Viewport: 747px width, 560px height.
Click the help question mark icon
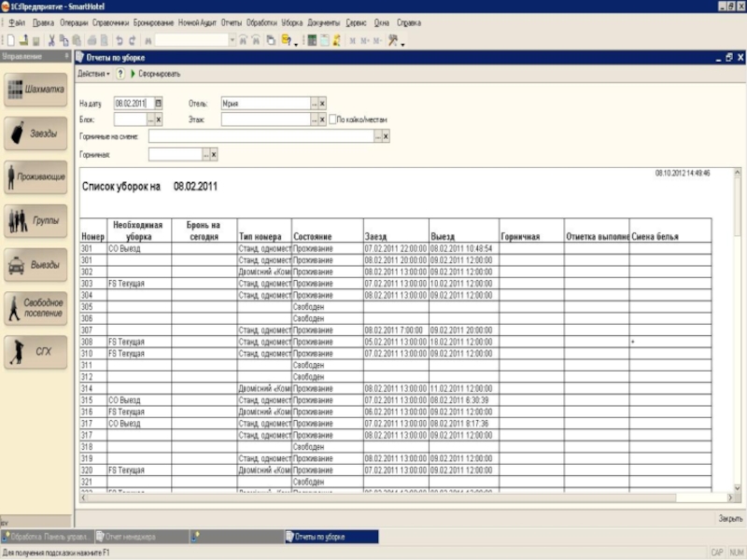tap(120, 73)
